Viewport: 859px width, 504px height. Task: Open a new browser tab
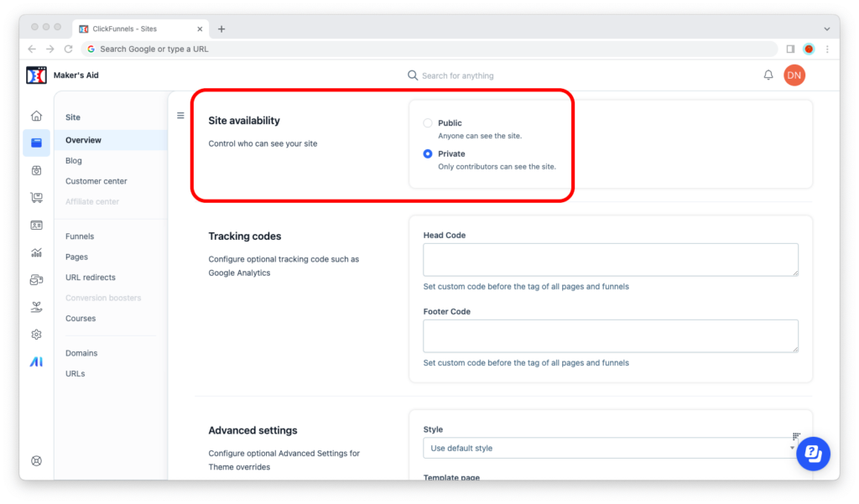221,29
